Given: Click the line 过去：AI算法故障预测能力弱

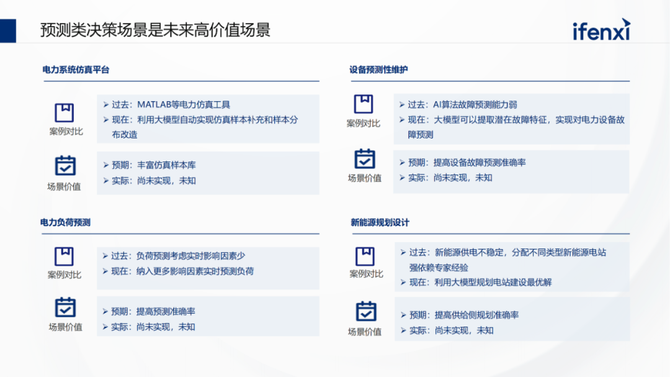Looking at the screenshot, I should coord(462,105).
